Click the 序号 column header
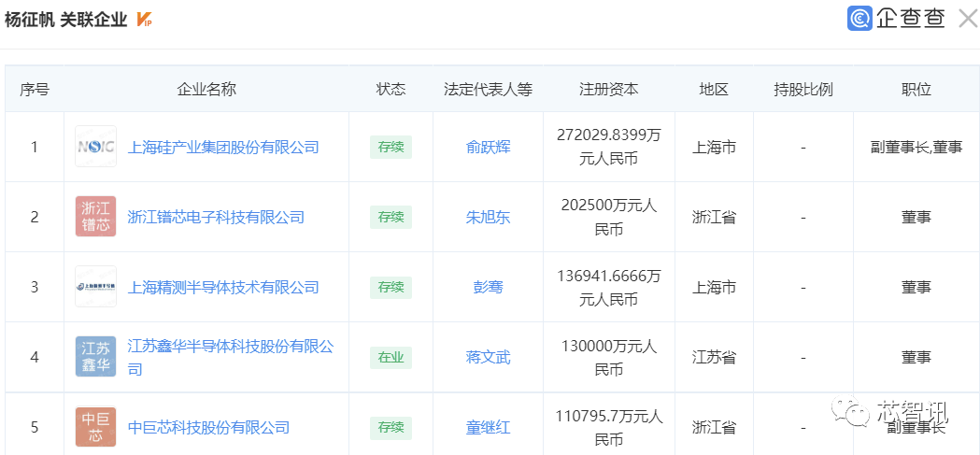 click(35, 90)
